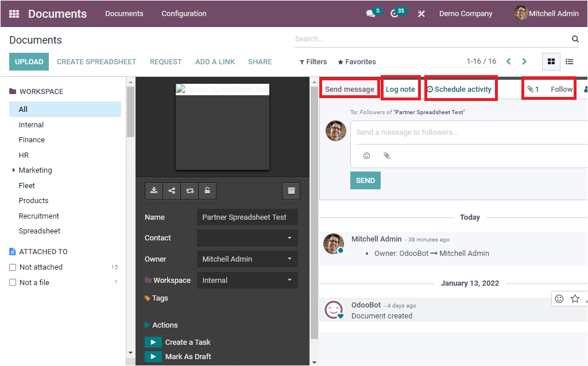Click the SHARE button
The image size is (588, 366).
(x=260, y=62)
